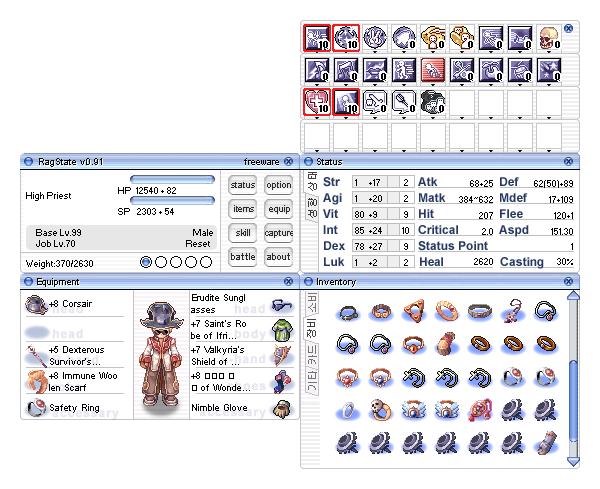
Task: Click the SP gauge bar
Action: [x=173, y=200]
